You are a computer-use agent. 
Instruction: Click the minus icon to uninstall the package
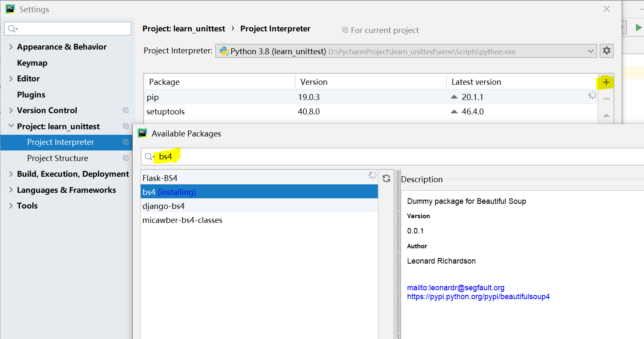[x=606, y=99]
